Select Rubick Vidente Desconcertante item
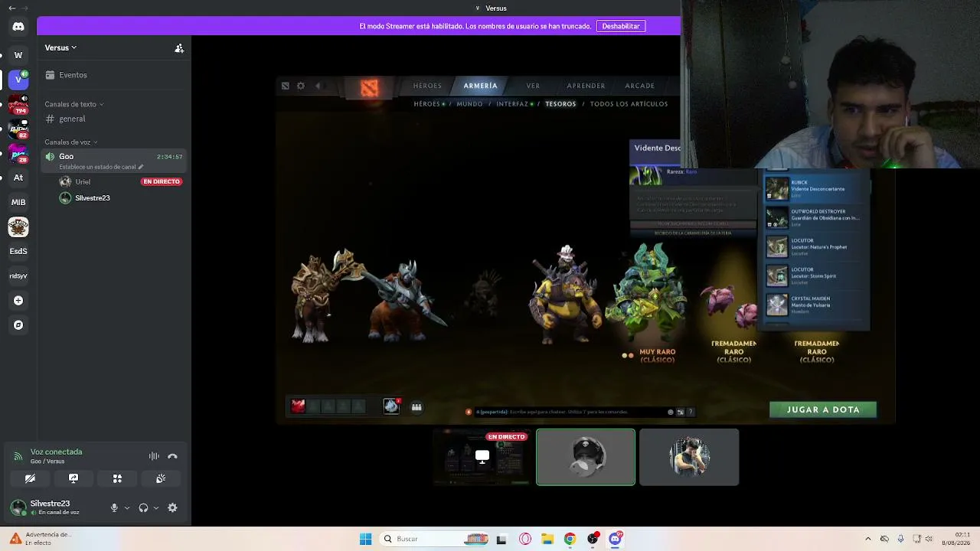The image size is (980, 551). [x=817, y=188]
